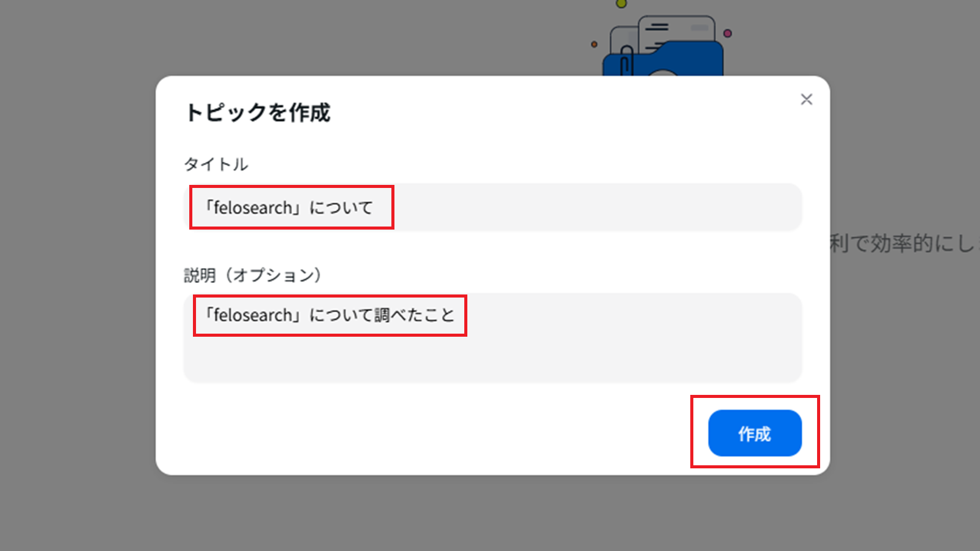This screenshot has width=980, height=551.
Task: Place cursor in the 「felosearch」について title text
Action: 289,208
